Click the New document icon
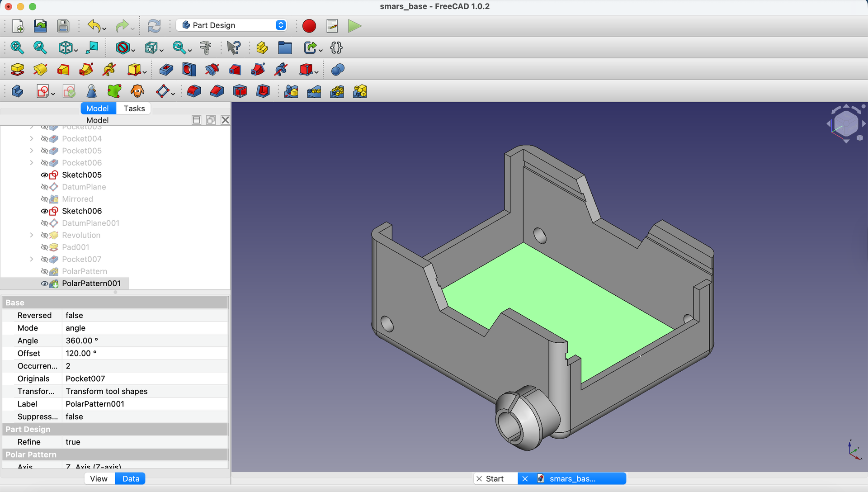Image resolution: width=868 pixels, height=492 pixels. [x=18, y=26]
